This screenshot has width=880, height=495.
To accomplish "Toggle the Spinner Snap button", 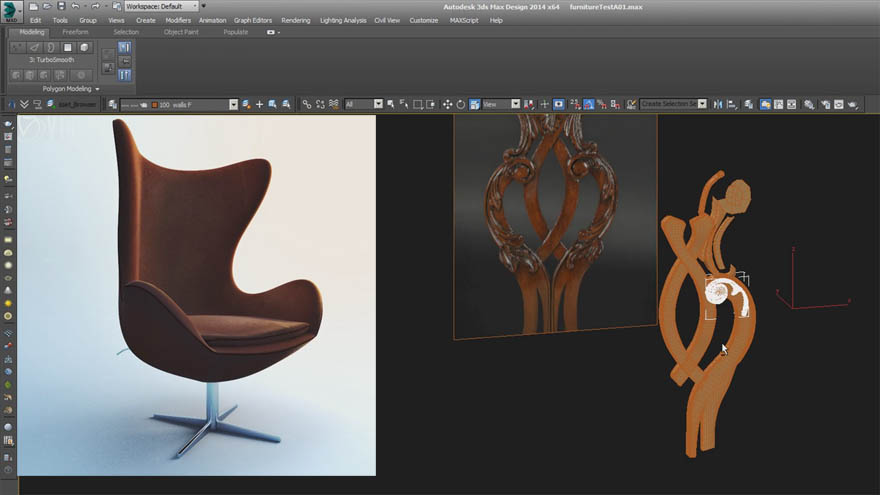I will pos(615,104).
